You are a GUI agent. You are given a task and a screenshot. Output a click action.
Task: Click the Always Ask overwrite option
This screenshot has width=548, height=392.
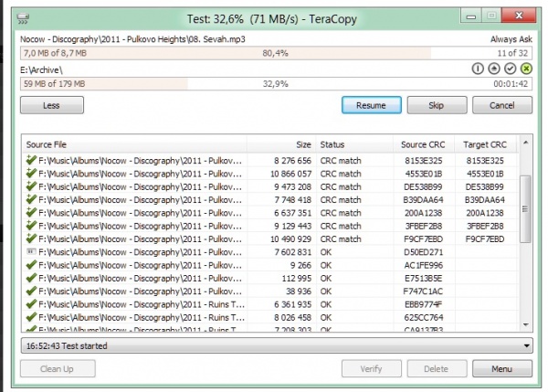(511, 39)
